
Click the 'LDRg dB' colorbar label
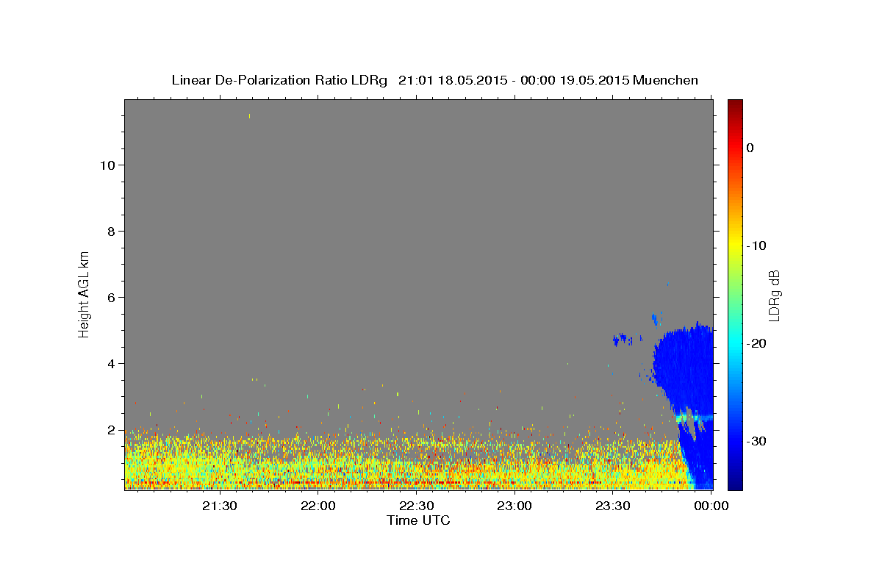pyautogui.click(x=774, y=295)
